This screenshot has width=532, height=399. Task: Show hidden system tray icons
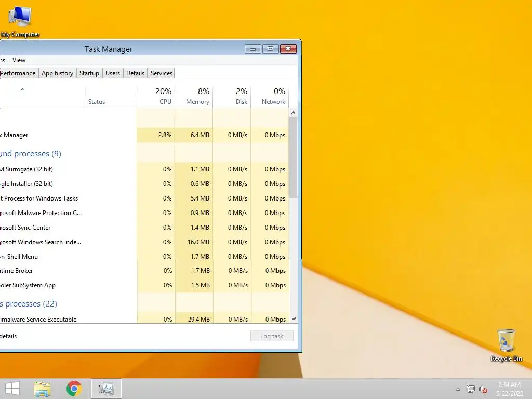tap(458, 389)
